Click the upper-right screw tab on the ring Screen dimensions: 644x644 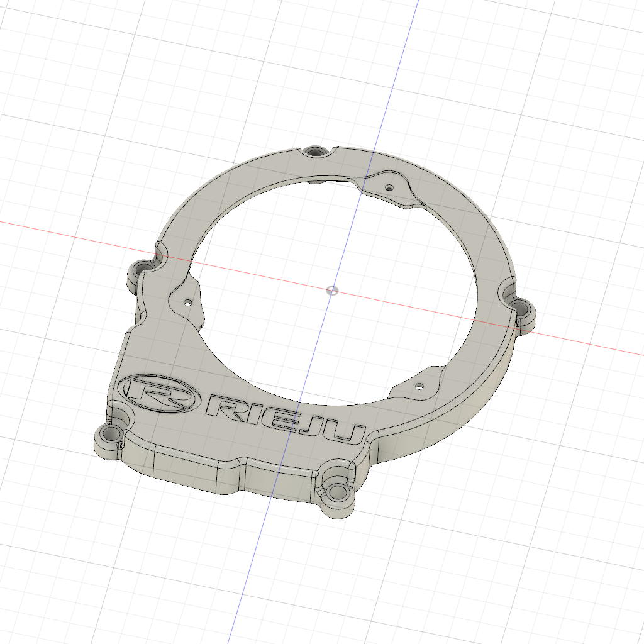point(390,186)
